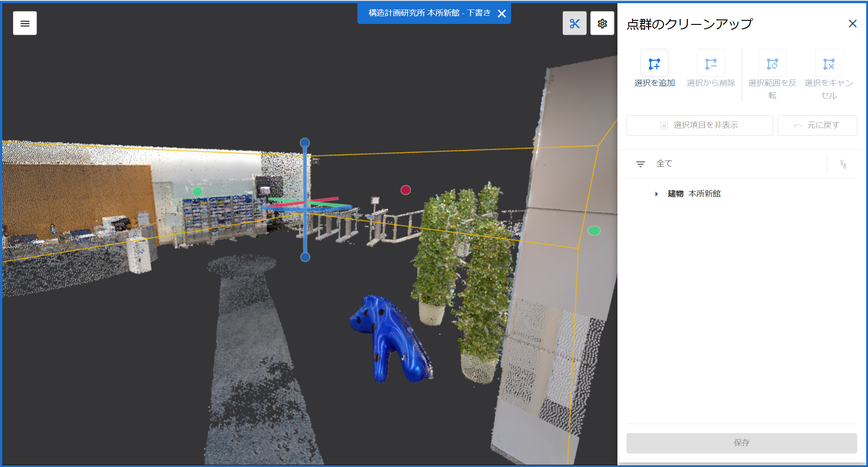Select the 選択を追加 add-selection tool
Image resolution: width=868 pixels, height=467 pixels.
tap(654, 64)
